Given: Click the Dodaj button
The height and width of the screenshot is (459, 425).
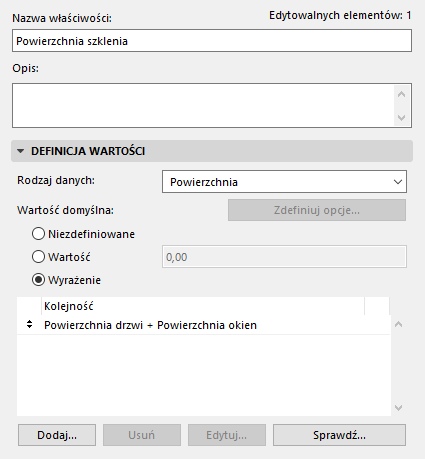Looking at the screenshot, I should (57, 435).
